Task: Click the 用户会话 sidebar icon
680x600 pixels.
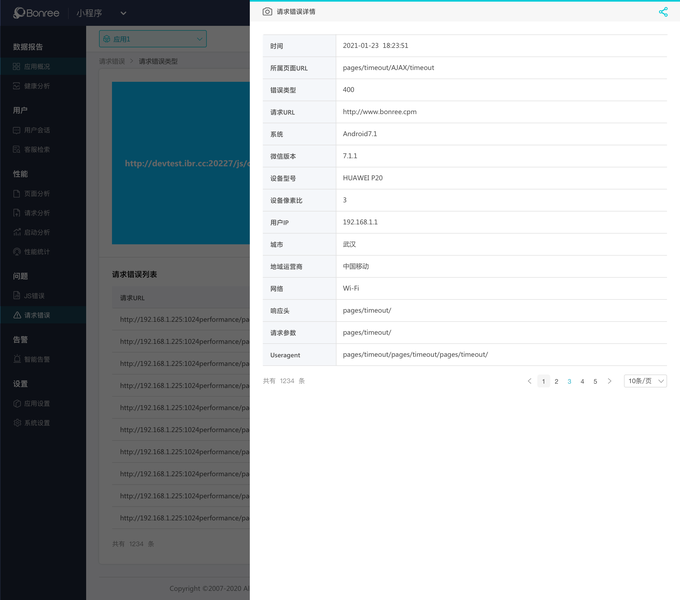Action: pyautogui.click(x=16, y=130)
